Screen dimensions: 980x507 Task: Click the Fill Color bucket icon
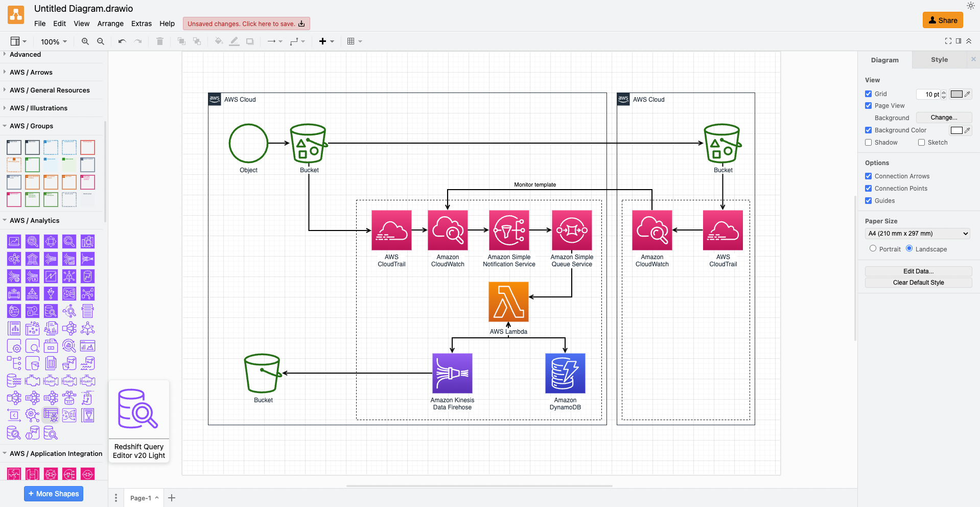pyautogui.click(x=219, y=41)
